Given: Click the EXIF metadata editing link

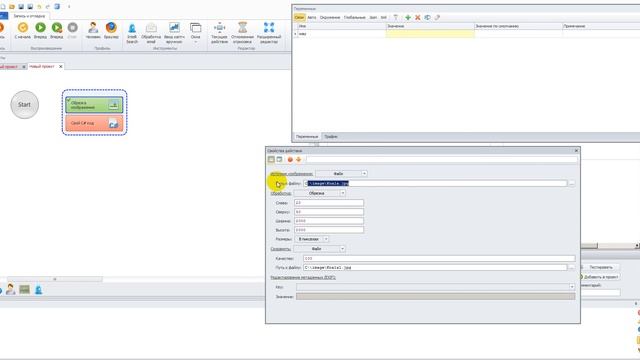Looking at the screenshot, I should click(303, 277).
